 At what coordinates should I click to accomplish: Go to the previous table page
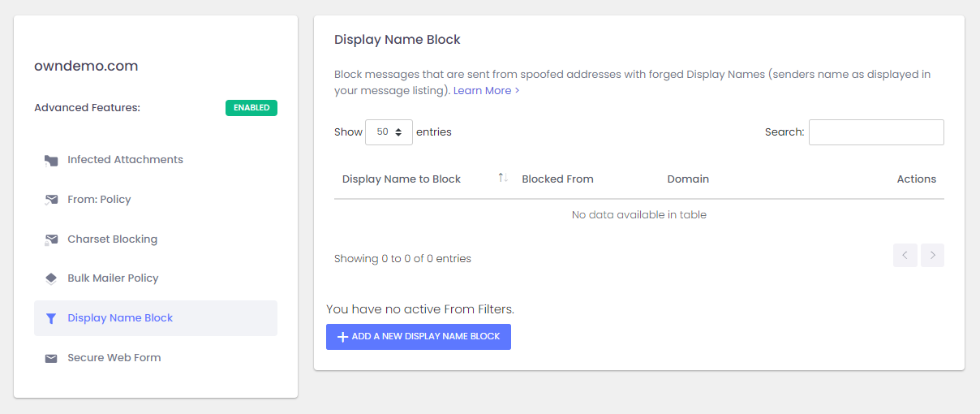[905, 256]
